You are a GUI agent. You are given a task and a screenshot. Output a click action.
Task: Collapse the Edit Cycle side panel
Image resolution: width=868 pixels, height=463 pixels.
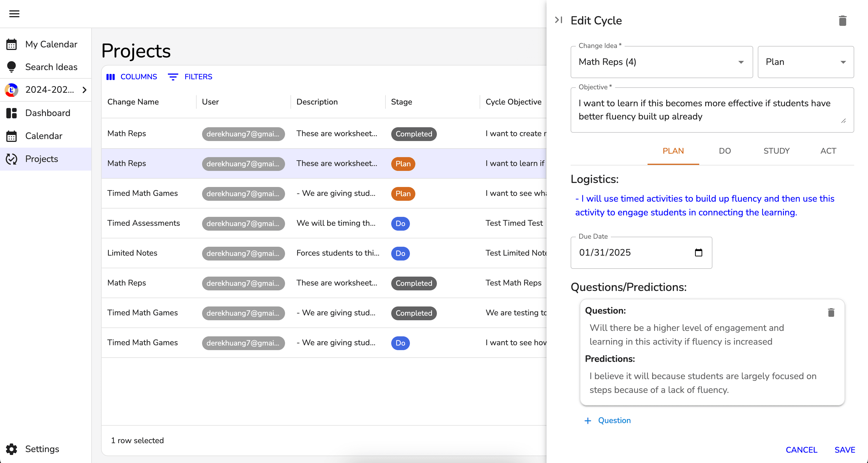pyautogui.click(x=558, y=20)
